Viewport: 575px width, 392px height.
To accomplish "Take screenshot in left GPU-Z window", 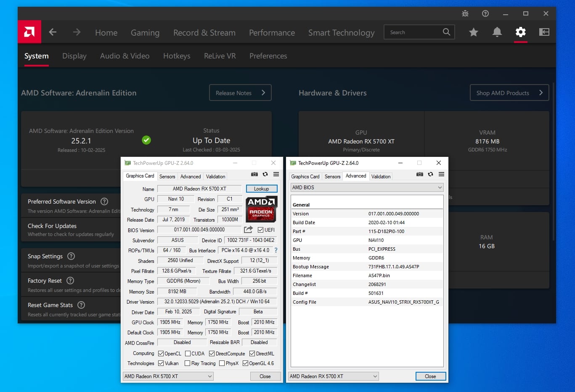I will (x=254, y=174).
